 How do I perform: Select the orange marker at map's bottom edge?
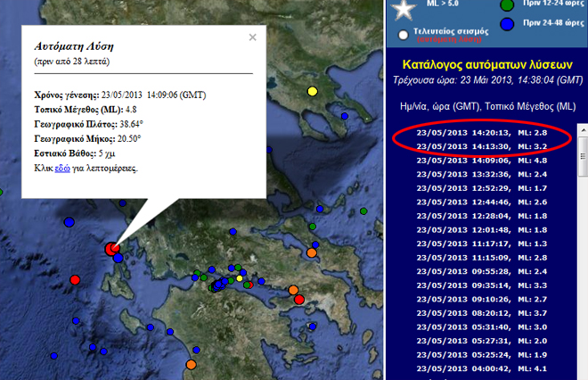coord(191,365)
